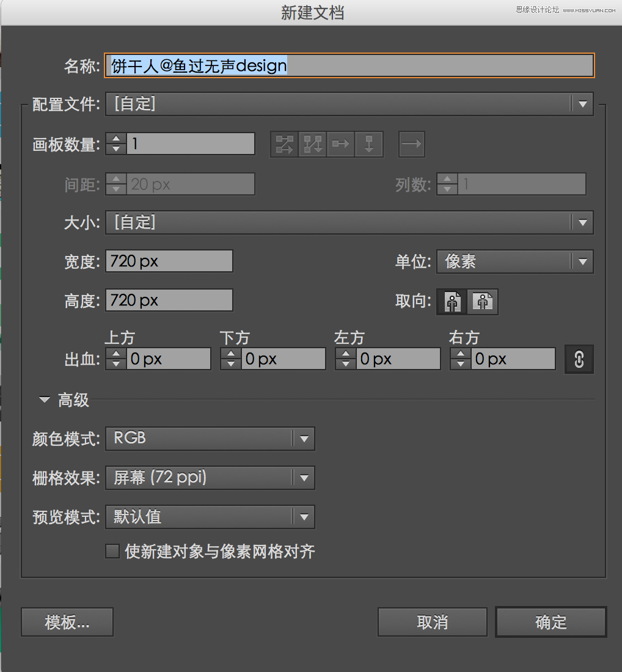Image resolution: width=622 pixels, height=672 pixels.
Task: Switch orientation to landscape
Action: click(x=483, y=301)
